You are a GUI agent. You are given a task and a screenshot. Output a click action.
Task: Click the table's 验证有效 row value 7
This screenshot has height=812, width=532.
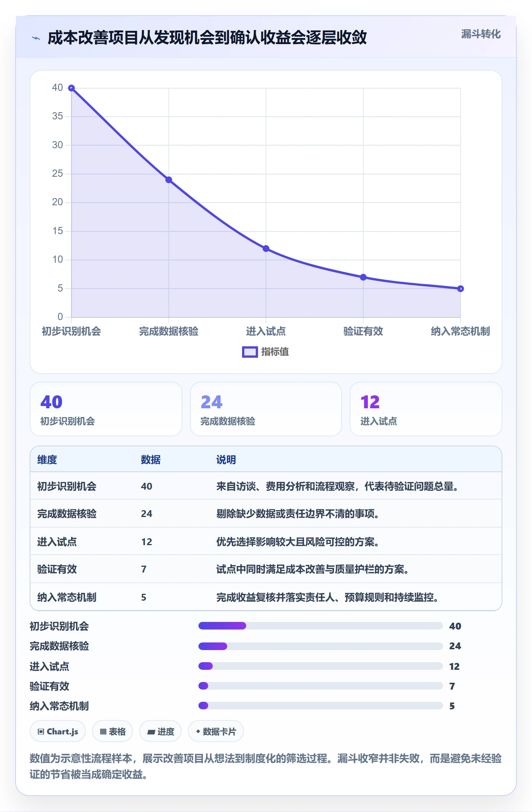tap(144, 569)
